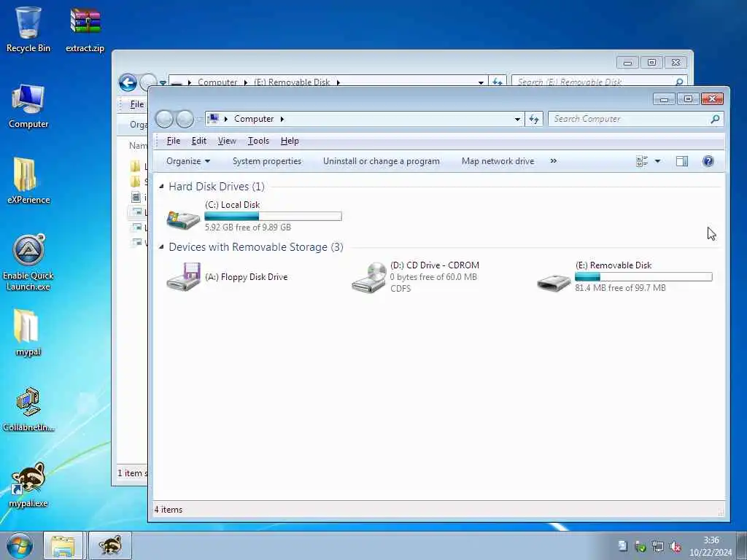Click the raccoon Mypal taskbar button

[x=110, y=545]
